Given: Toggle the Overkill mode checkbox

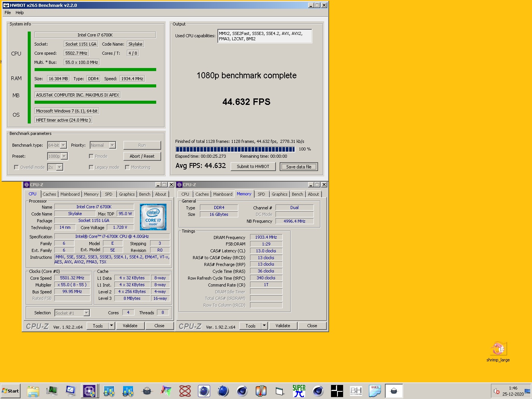Looking at the screenshot, I should click(x=16, y=167).
